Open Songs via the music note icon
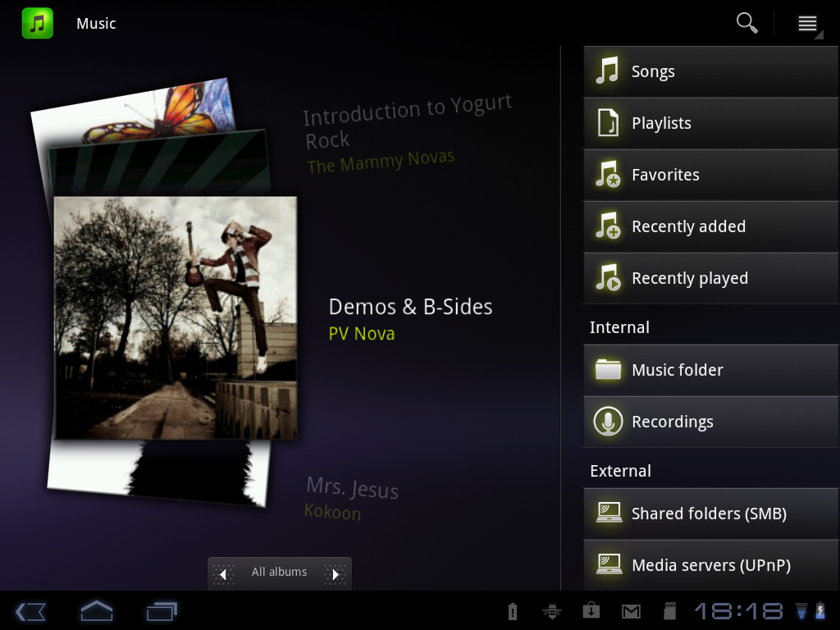 (x=608, y=71)
